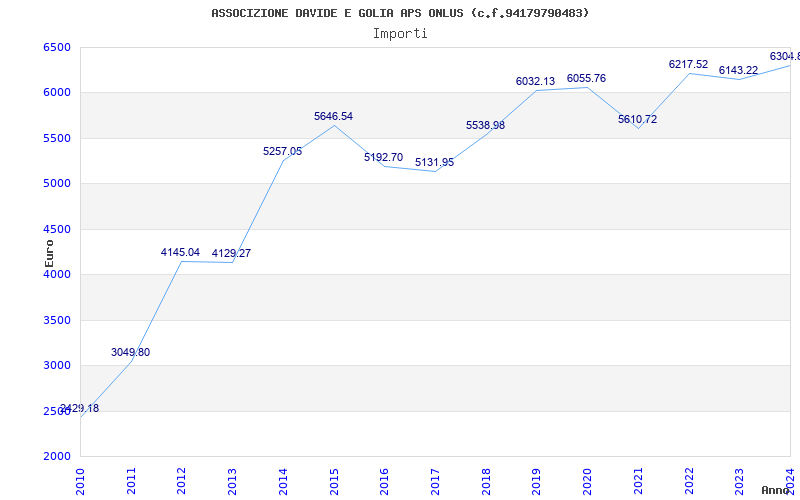Select the 4145.04 data label
800x500 pixels.
(181, 252)
